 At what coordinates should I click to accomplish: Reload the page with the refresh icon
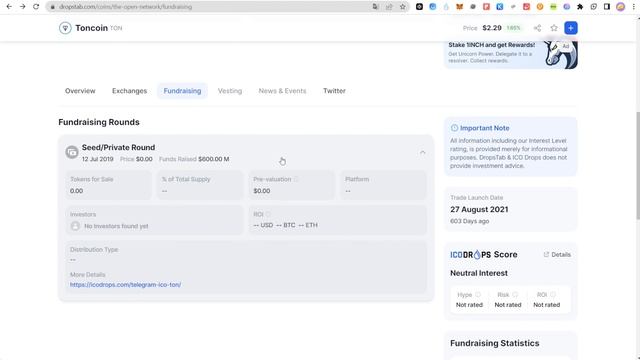pos(36,7)
